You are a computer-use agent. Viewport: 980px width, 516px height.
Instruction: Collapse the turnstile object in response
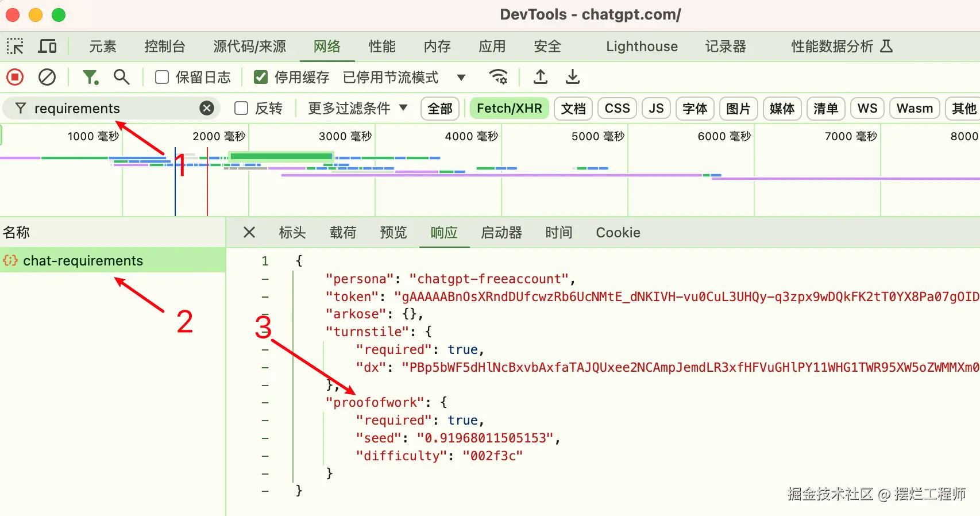tap(265, 332)
